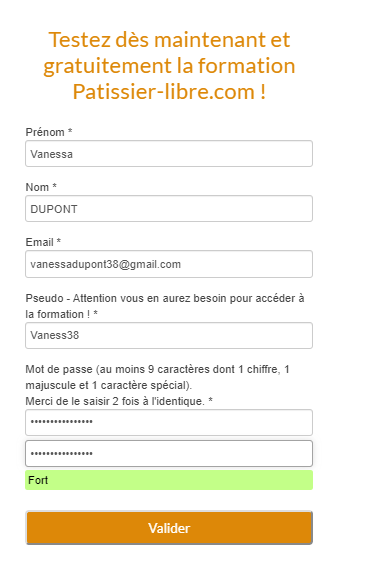Click the Prénom field containing Vanessa

tap(169, 153)
